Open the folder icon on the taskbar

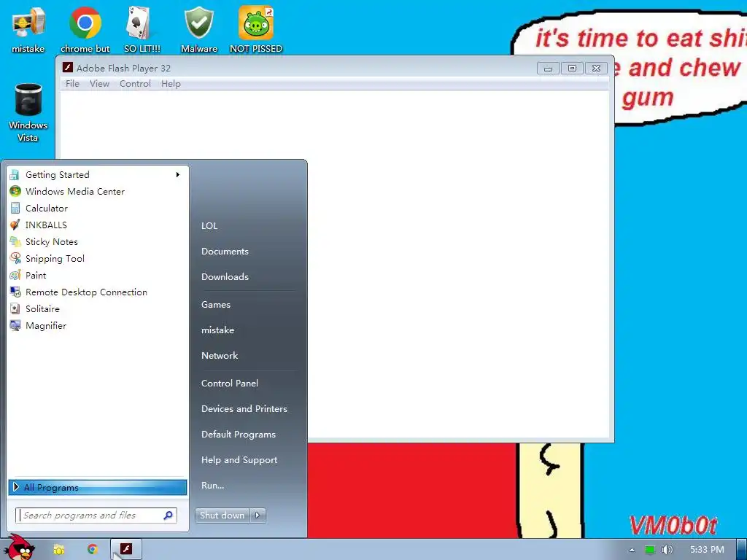coord(58,550)
